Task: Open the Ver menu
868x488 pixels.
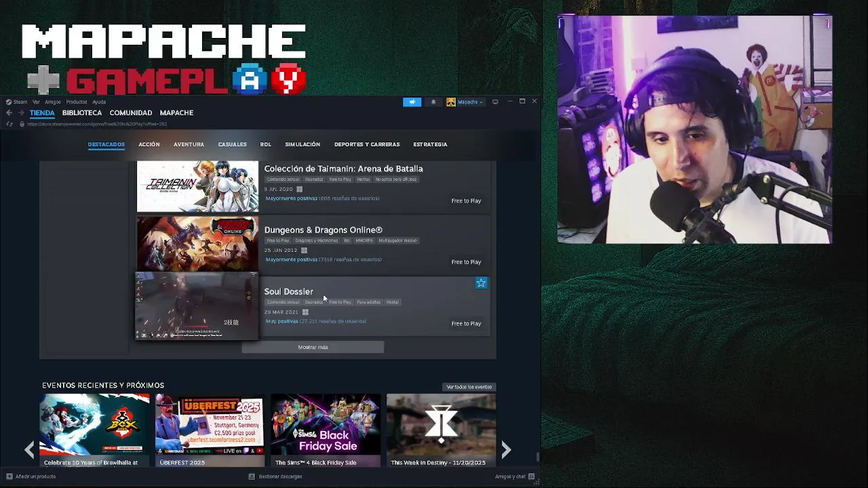Action: click(36, 102)
